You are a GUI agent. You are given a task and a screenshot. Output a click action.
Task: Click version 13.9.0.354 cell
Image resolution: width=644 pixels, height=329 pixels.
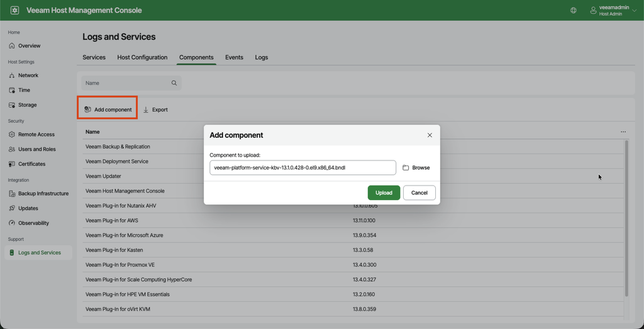tap(364, 235)
